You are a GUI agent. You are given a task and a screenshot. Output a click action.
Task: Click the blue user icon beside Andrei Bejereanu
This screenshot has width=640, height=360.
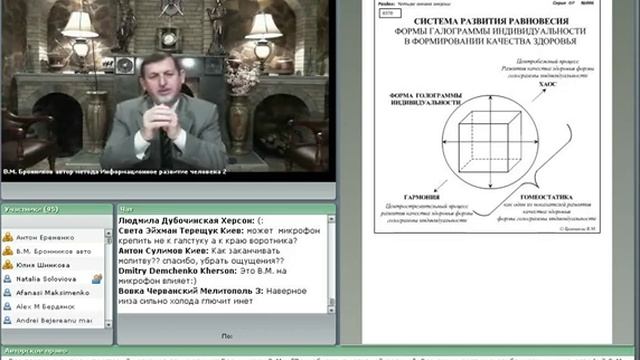pyautogui.click(x=8, y=320)
